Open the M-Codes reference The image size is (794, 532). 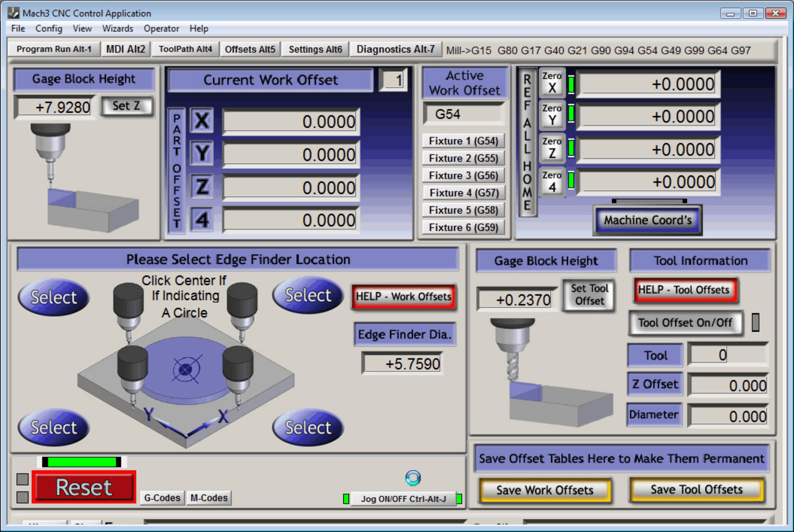[x=209, y=498]
